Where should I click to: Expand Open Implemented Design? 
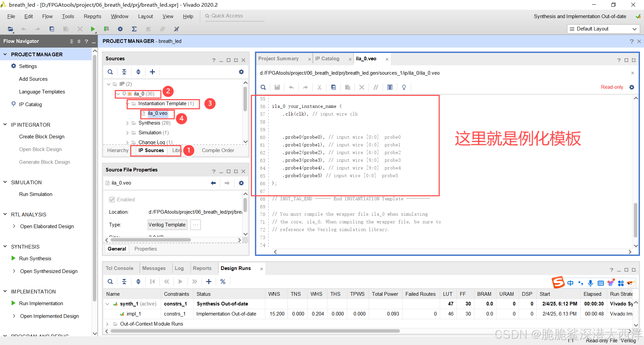click(x=14, y=316)
